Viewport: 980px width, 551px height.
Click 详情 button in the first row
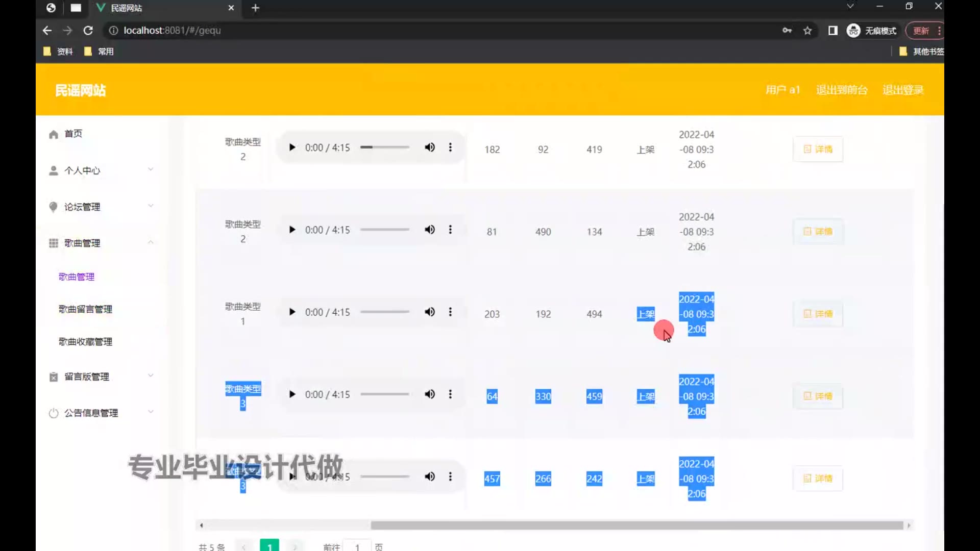tap(818, 149)
